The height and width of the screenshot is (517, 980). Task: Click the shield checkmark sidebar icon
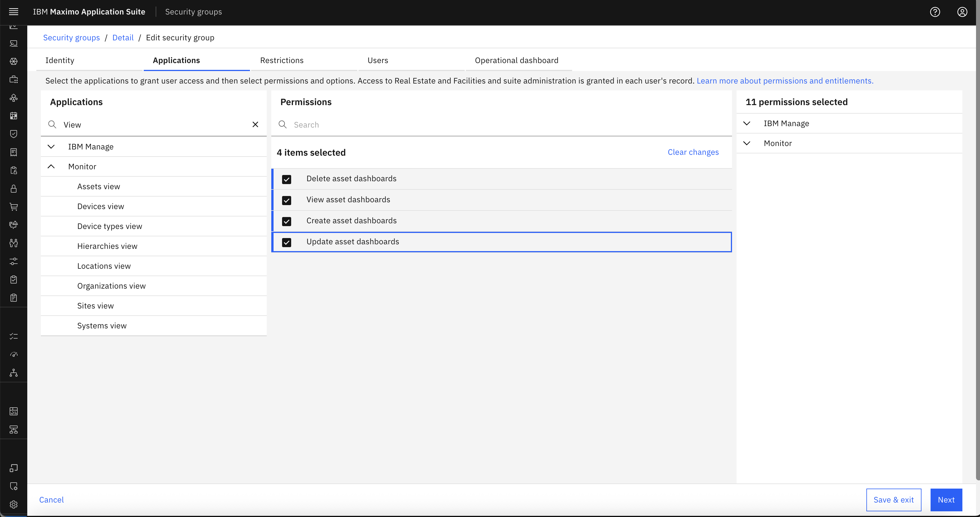(x=14, y=134)
